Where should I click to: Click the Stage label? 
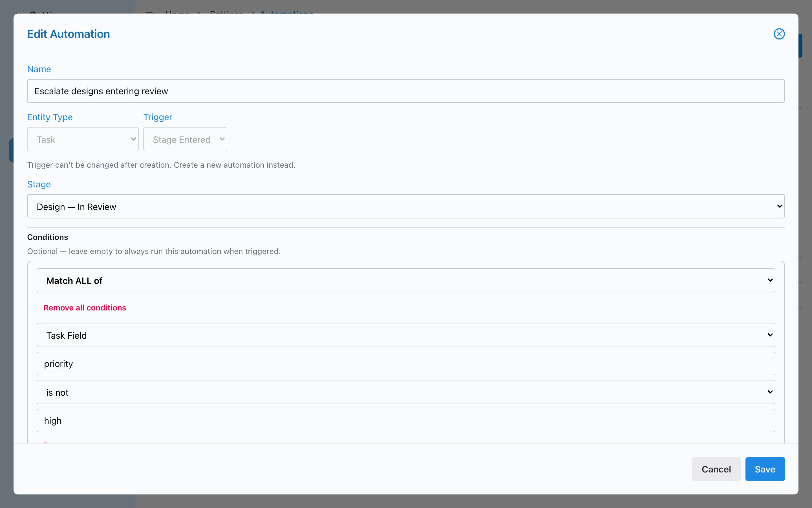coord(39,184)
